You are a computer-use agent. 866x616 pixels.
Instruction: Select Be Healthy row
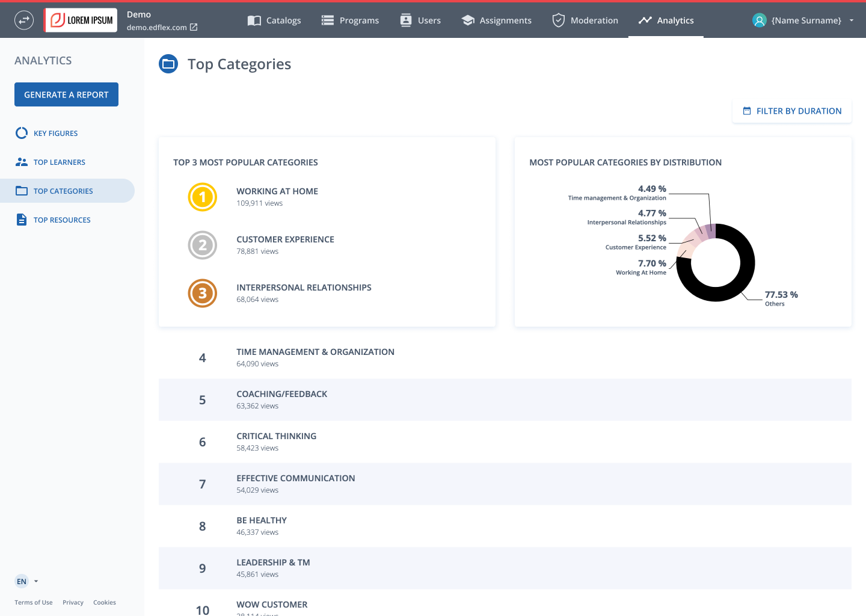(505, 526)
